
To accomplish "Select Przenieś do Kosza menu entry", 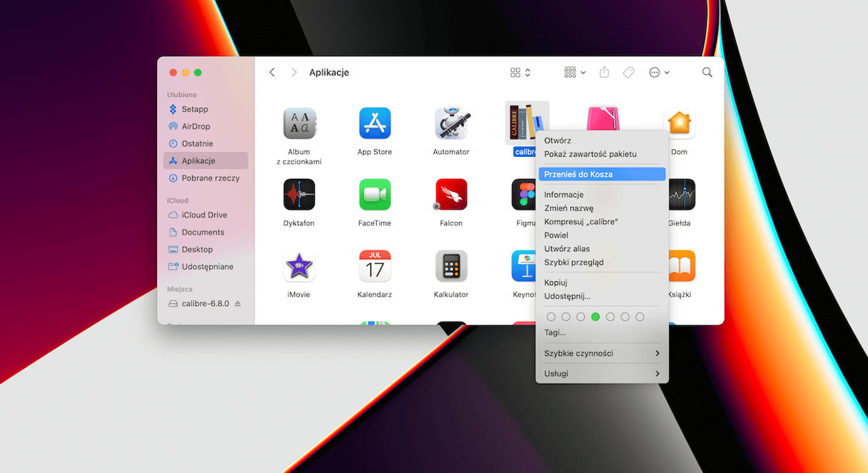I will [602, 174].
